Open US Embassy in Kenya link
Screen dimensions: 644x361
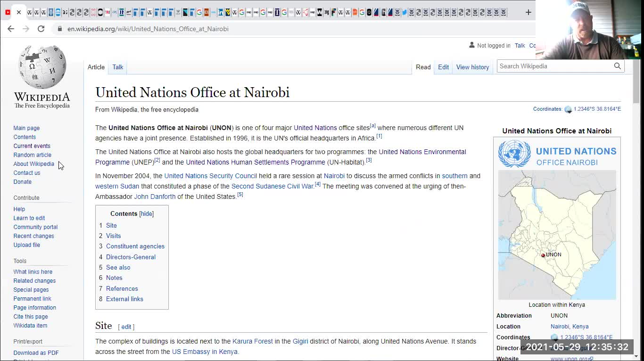205,352
